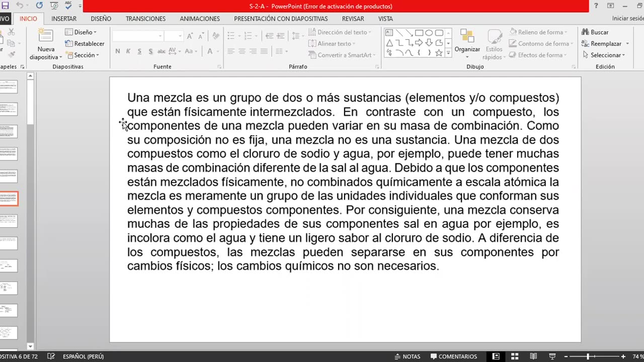Toggle text shadow S formatting
644x362 pixels.
click(150, 51)
